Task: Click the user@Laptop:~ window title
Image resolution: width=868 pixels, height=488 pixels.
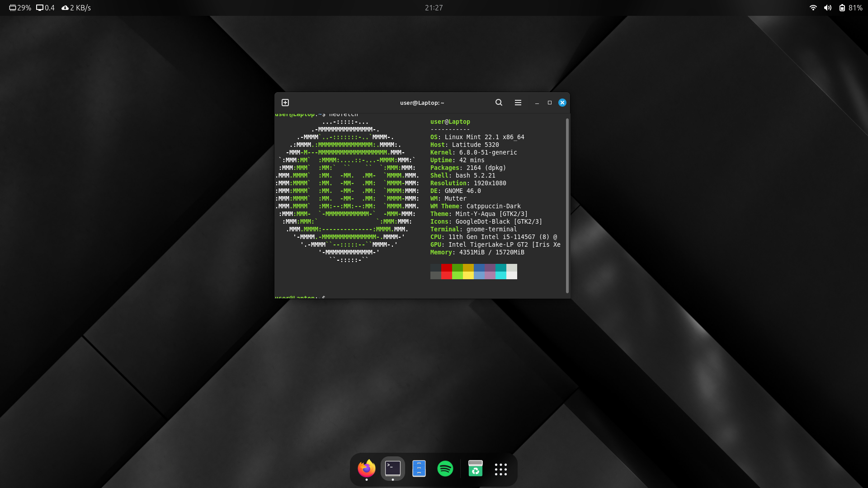Action: 422,103
